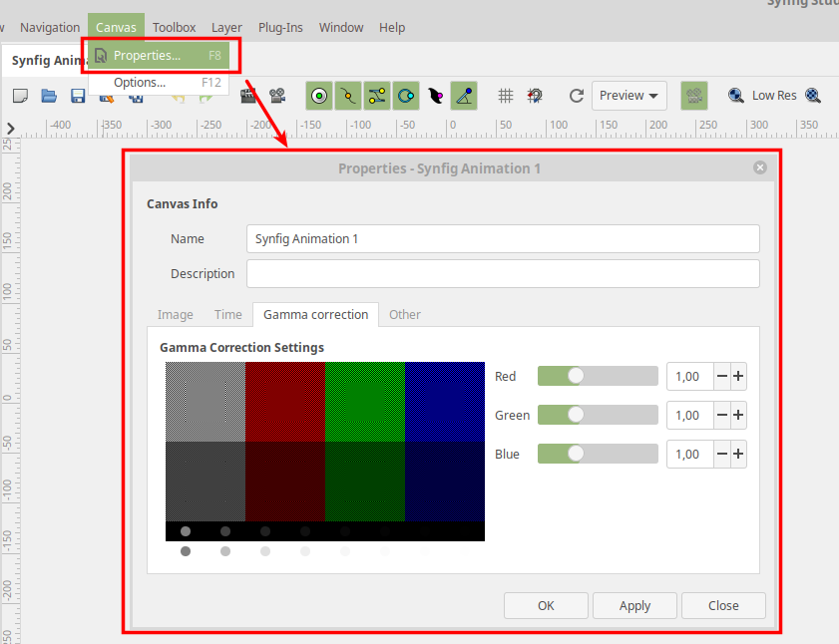
Task: Toggle the green rendering mode icon
Action: (x=694, y=96)
